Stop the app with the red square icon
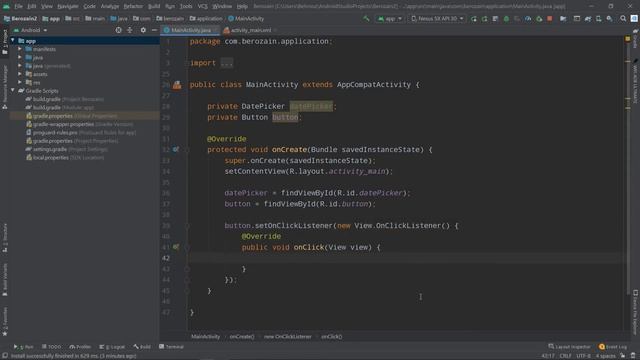This screenshot has height=360, width=640. click(550, 19)
